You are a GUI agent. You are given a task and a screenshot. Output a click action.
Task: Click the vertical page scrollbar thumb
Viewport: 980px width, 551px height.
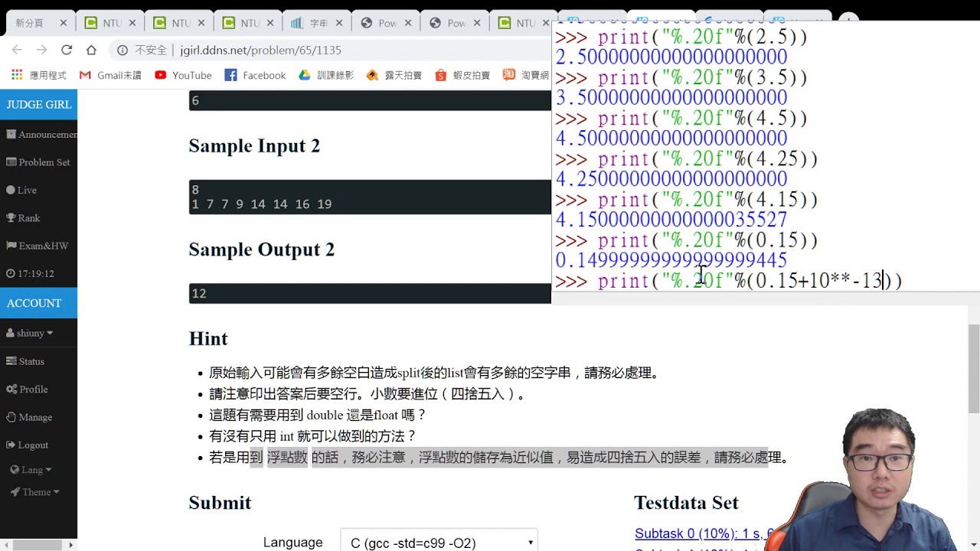coord(974,369)
